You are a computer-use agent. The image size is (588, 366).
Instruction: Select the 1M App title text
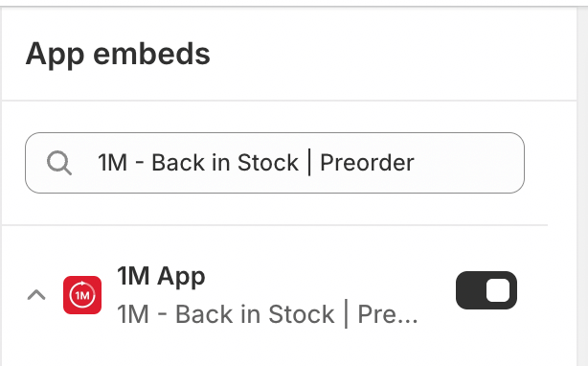click(161, 276)
